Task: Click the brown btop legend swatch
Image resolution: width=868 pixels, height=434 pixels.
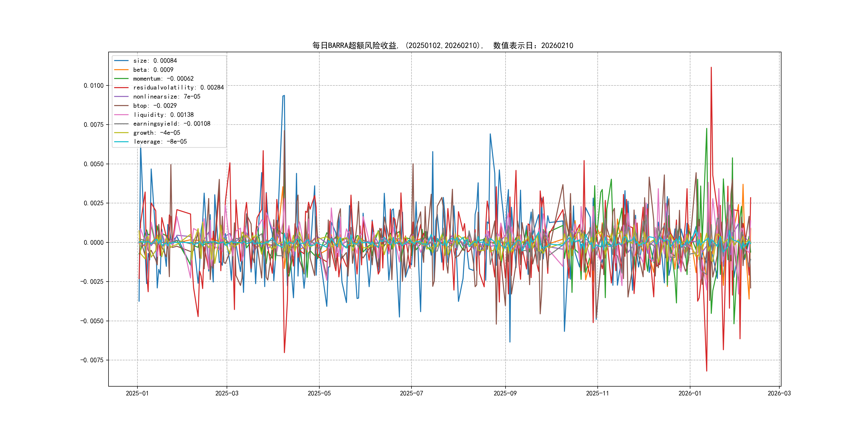Action: pyautogui.click(x=121, y=106)
